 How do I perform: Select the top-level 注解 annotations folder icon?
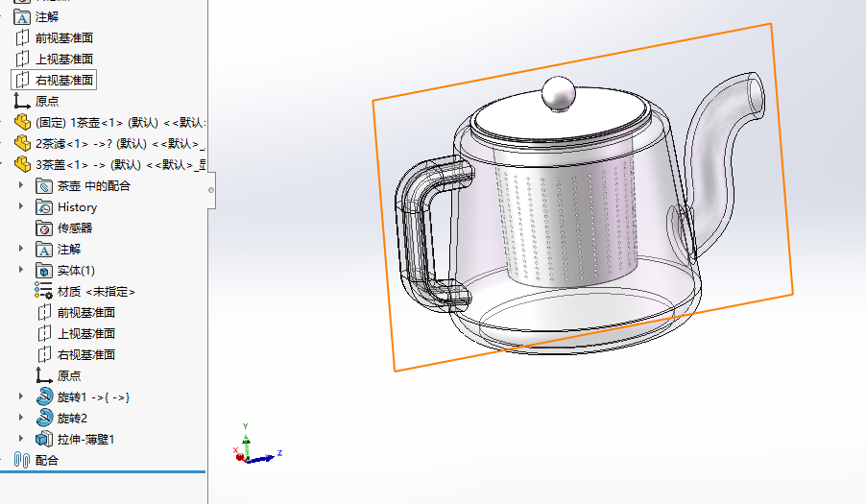[x=22, y=17]
